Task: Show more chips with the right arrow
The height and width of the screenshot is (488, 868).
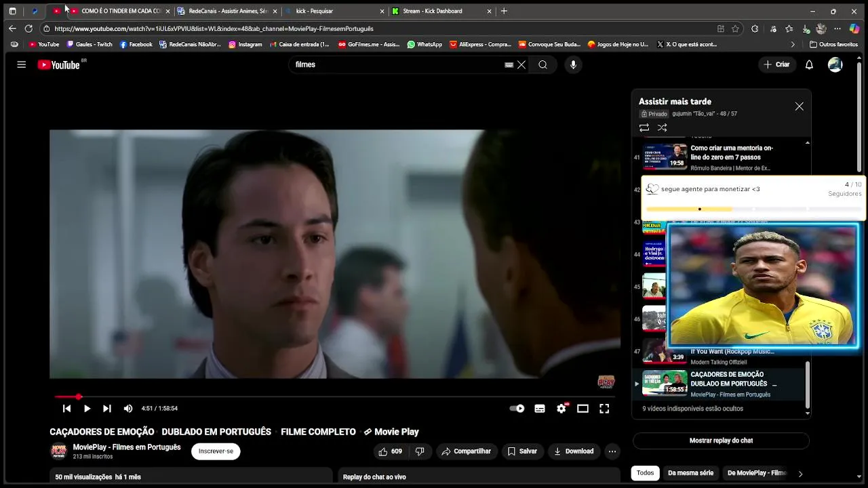Action: point(800,474)
